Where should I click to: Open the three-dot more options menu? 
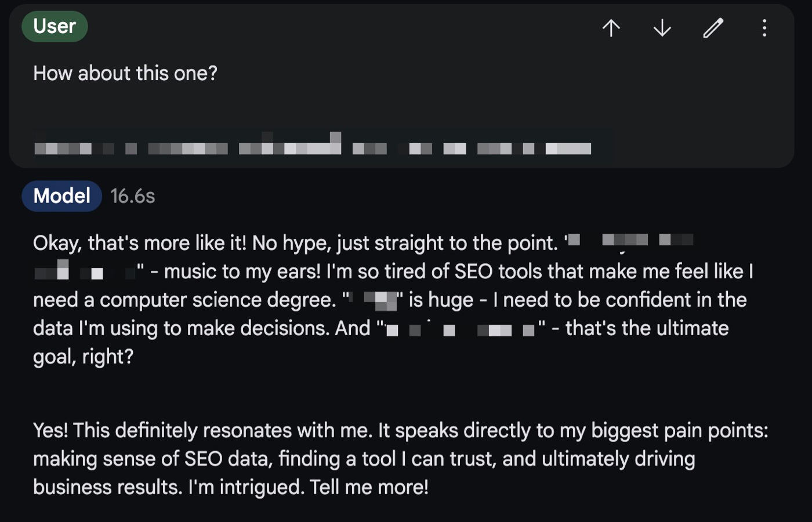(764, 28)
